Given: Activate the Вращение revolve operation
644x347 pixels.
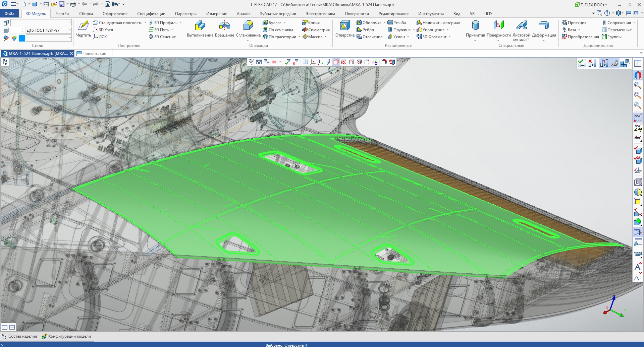Looking at the screenshot, I should point(224,28).
